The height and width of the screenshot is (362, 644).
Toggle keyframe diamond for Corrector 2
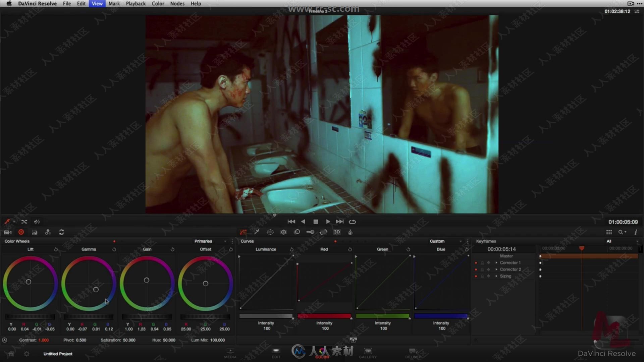pos(489,269)
